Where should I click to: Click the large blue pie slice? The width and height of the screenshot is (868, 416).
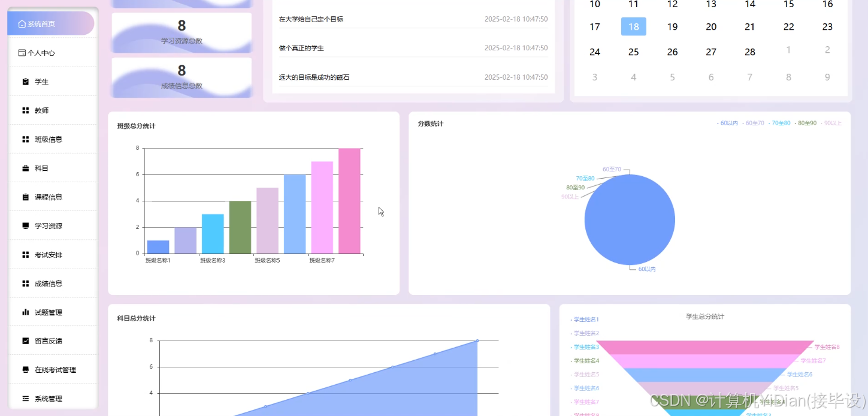[x=630, y=220]
